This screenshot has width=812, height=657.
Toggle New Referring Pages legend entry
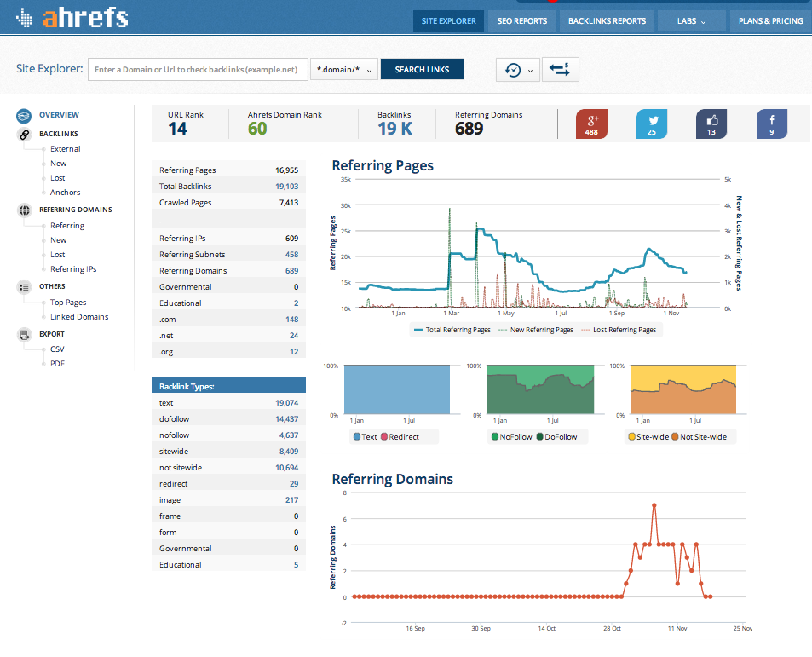[x=535, y=330]
